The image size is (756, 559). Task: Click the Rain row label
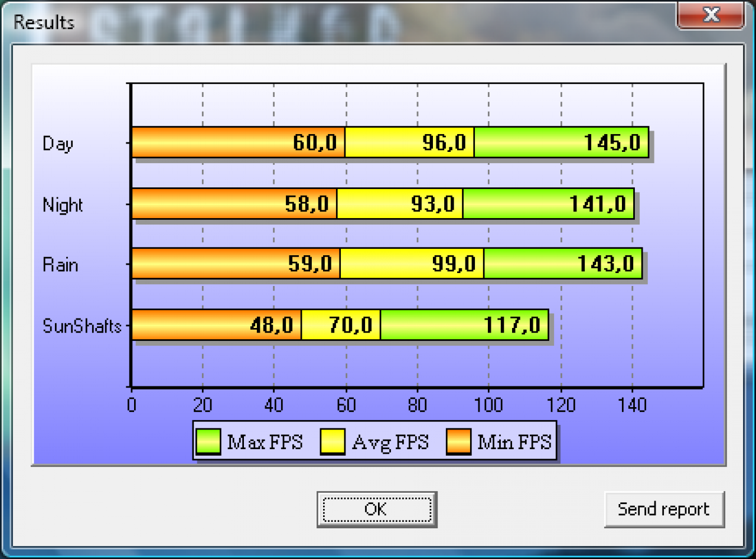click(x=60, y=265)
